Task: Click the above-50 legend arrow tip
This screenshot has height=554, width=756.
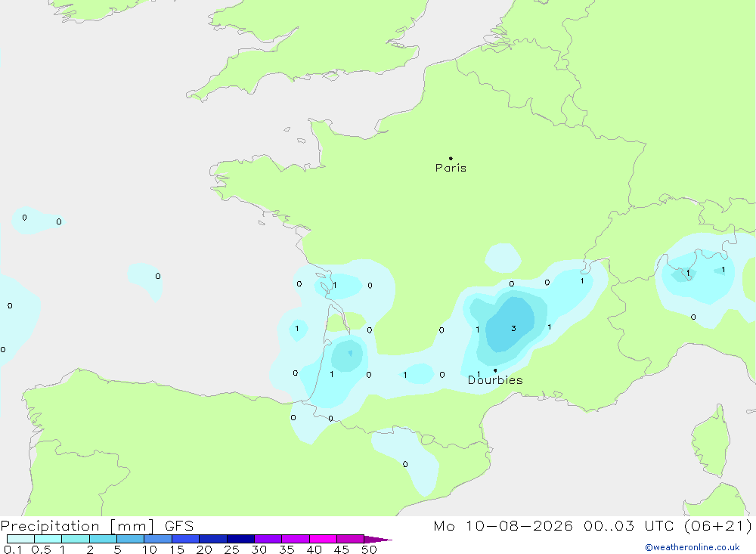Action: pos(378,539)
